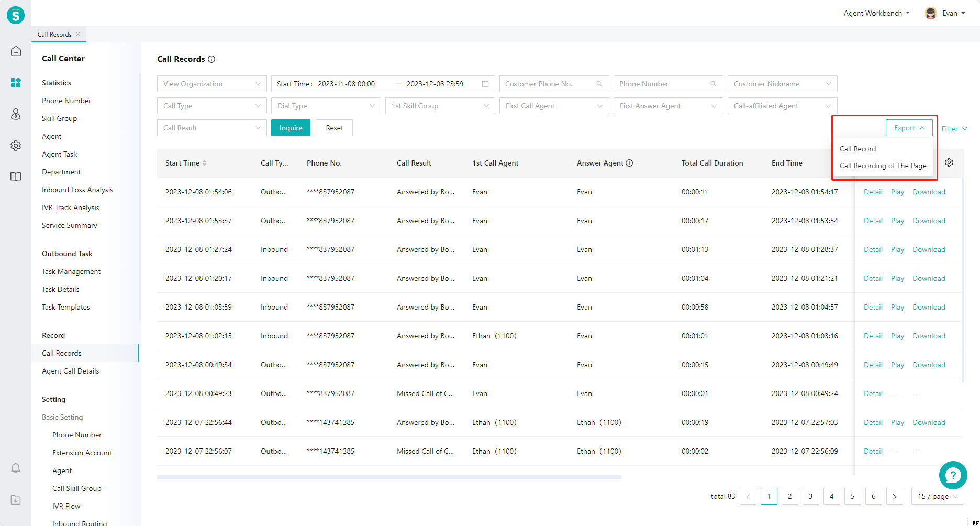Viewport: 980px width, 526px height.
Task: Select Call Record export option
Action: coord(857,149)
